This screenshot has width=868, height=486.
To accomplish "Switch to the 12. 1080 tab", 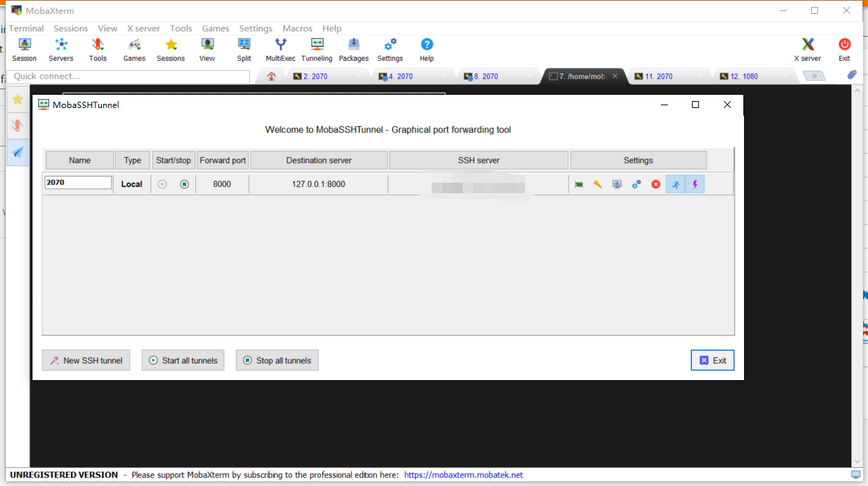I will tap(752, 76).
